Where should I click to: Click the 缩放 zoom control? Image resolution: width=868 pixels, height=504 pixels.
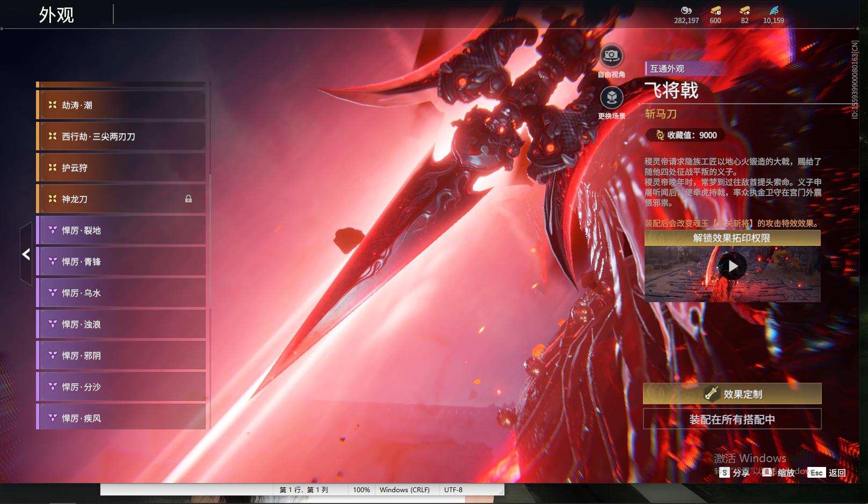[x=778, y=472]
